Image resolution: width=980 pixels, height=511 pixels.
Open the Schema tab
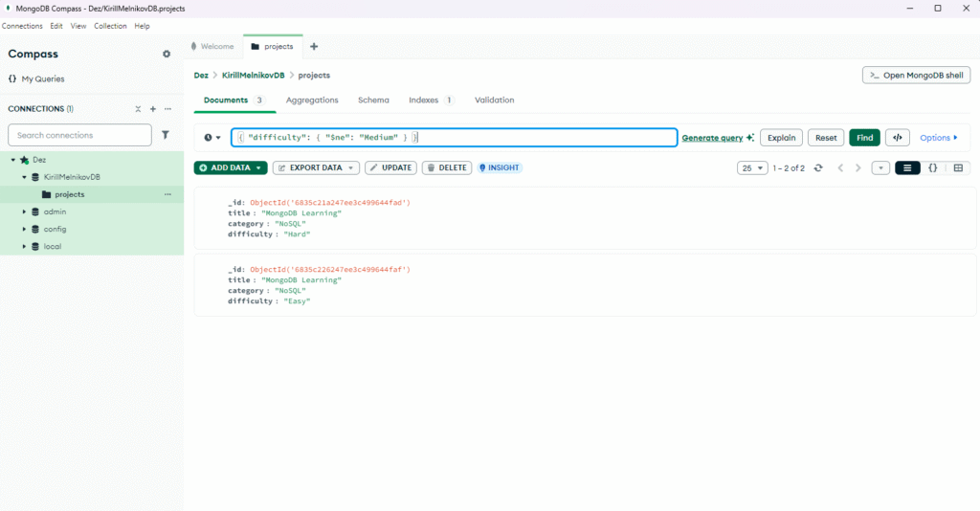tap(373, 100)
